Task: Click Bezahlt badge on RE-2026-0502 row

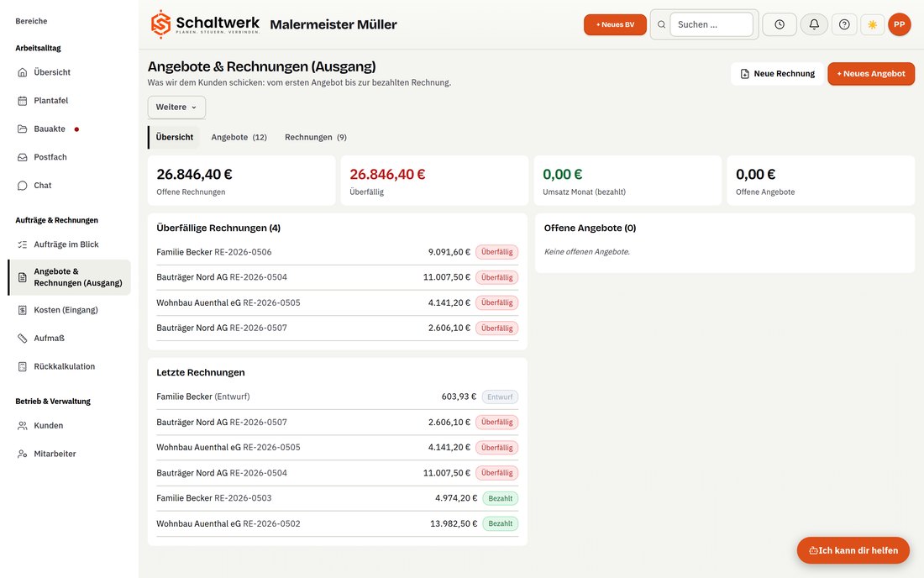Action: click(501, 523)
